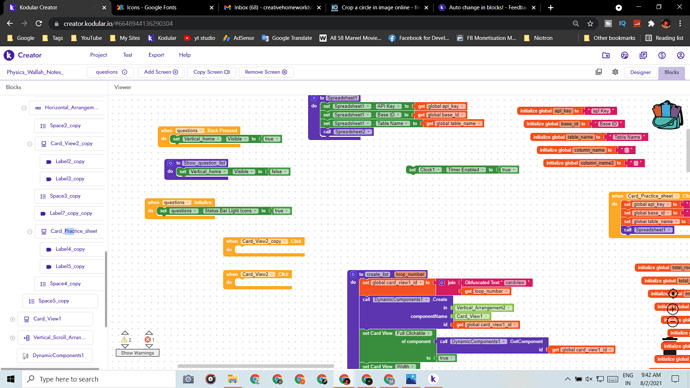Reload the Kodular page
Screen dimensions: 690x388
39,23
